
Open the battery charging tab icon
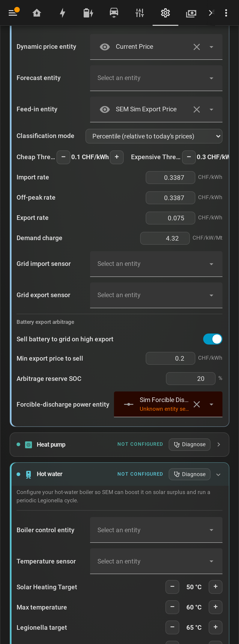coord(88,13)
